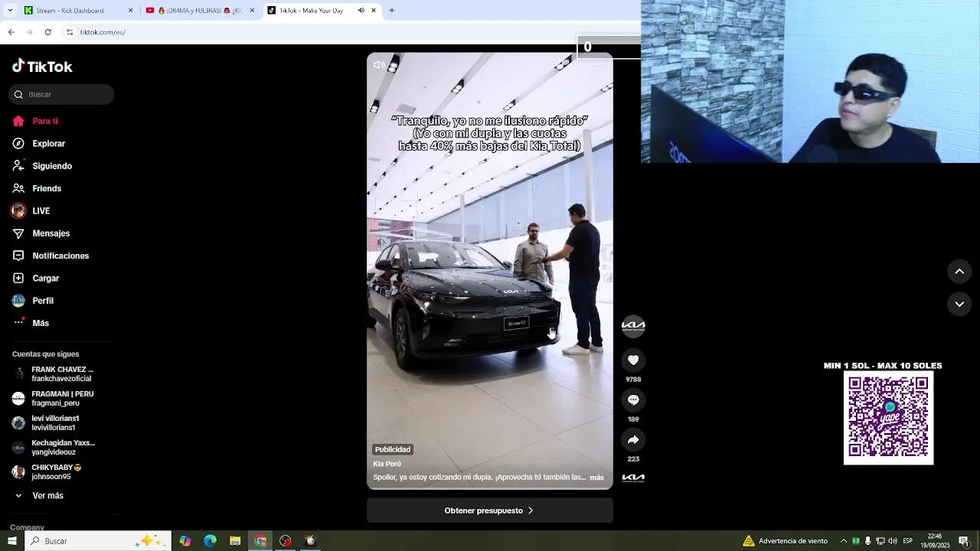Open Kia profile avatar beside video
The image size is (980, 551).
(x=633, y=326)
